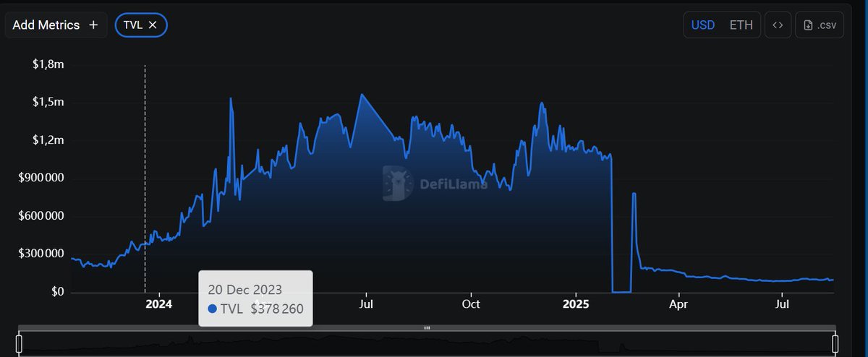Click the 20 Dec 2023 tooltip date
Screen dimensions: 868x357
[x=244, y=289]
